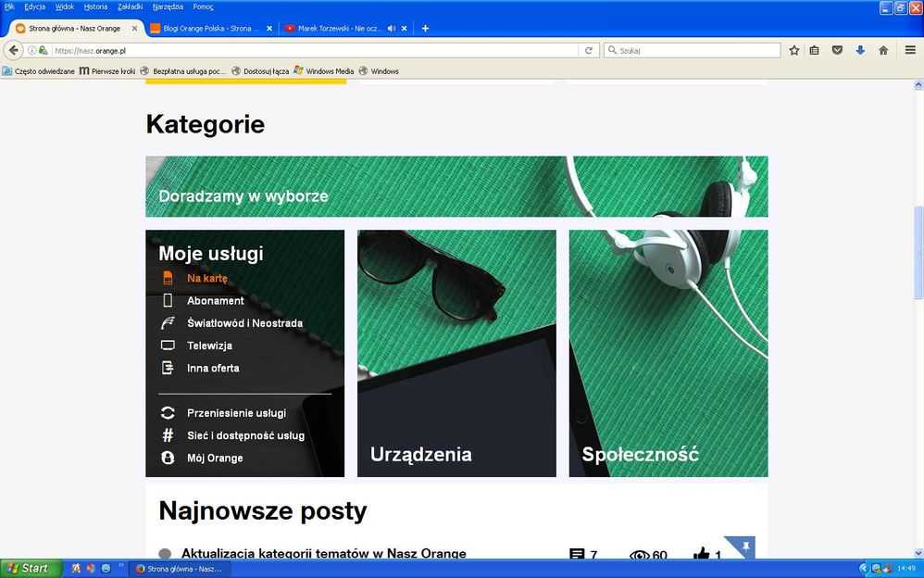Bookmark this page with the star
924x578 pixels.
[x=794, y=50]
